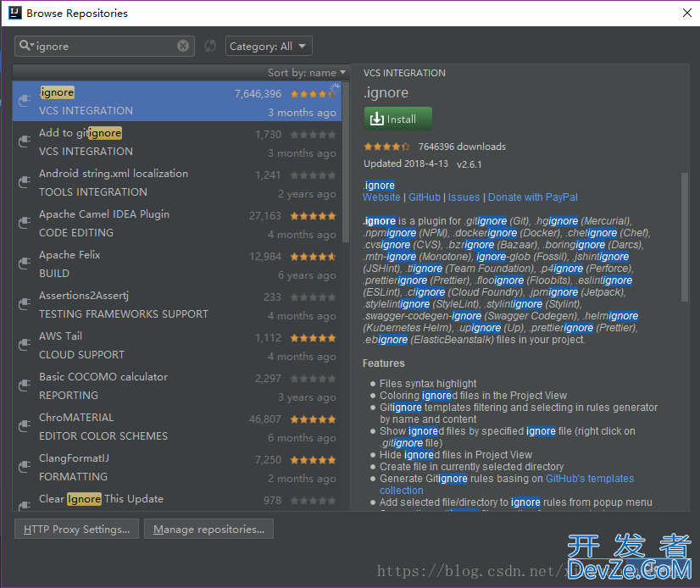Click the refresh repositories icon

point(210,46)
